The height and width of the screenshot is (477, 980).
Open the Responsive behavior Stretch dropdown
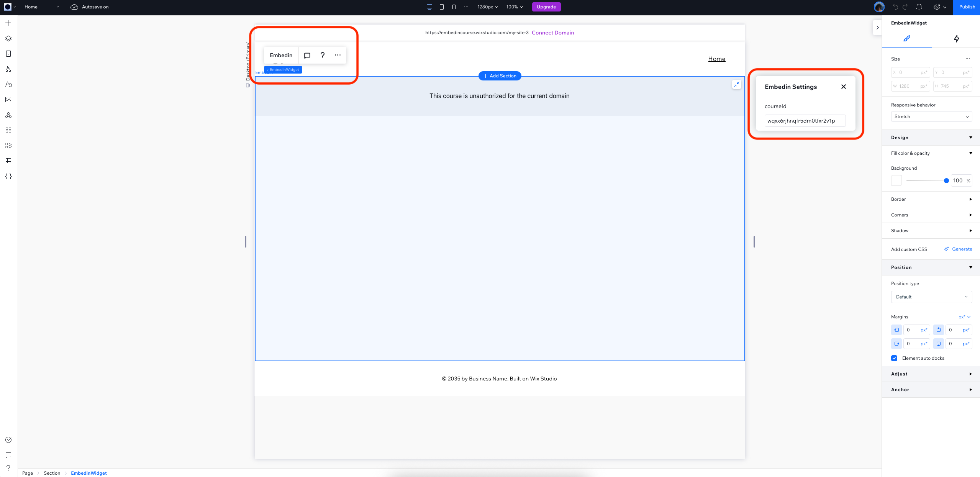(931, 116)
